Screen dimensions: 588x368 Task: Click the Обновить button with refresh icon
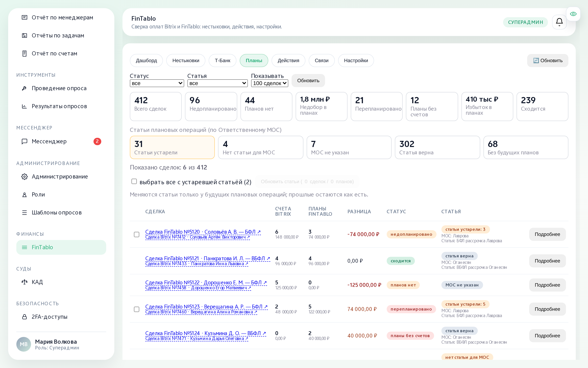[548, 60]
